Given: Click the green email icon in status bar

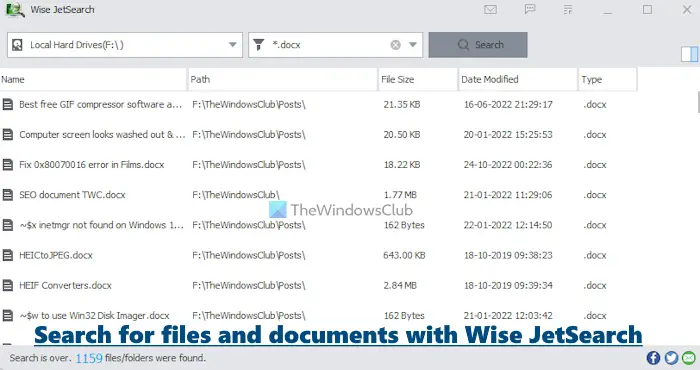Looking at the screenshot, I should (689, 358).
